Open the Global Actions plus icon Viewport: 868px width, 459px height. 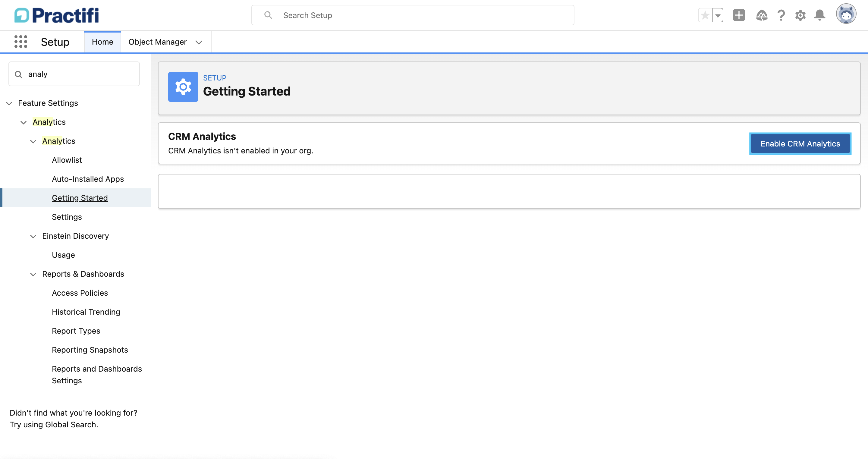click(739, 15)
